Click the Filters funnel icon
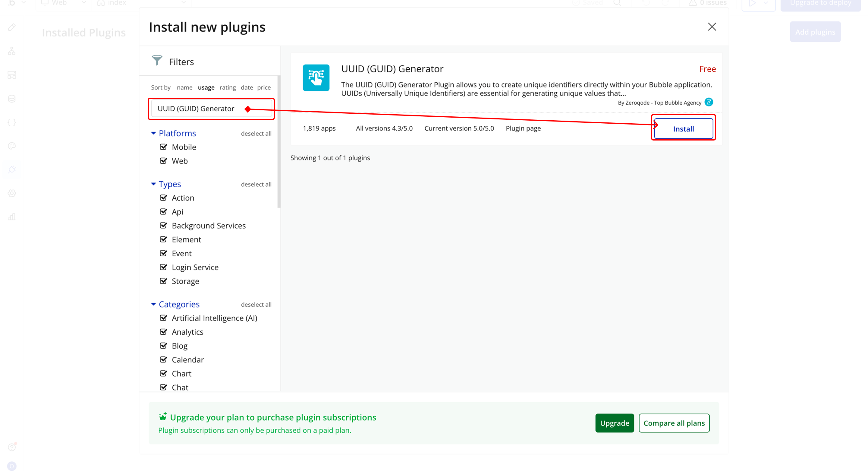The image size is (868, 471). (157, 61)
